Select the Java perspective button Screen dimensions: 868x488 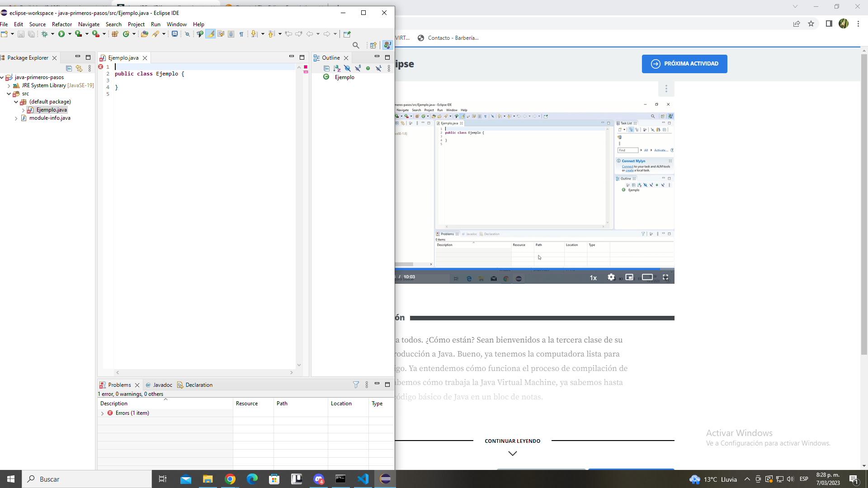coord(387,45)
